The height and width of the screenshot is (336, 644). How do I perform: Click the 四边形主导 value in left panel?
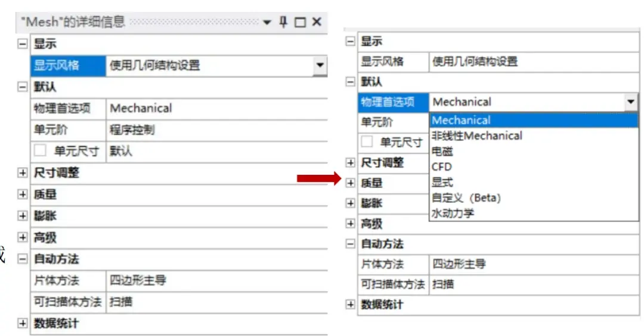click(138, 280)
